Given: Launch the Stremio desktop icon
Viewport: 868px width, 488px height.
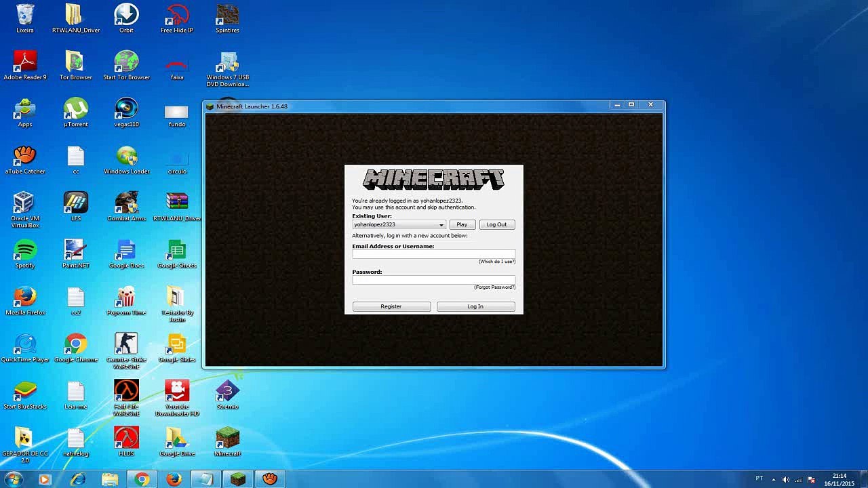Looking at the screenshot, I should click(227, 391).
